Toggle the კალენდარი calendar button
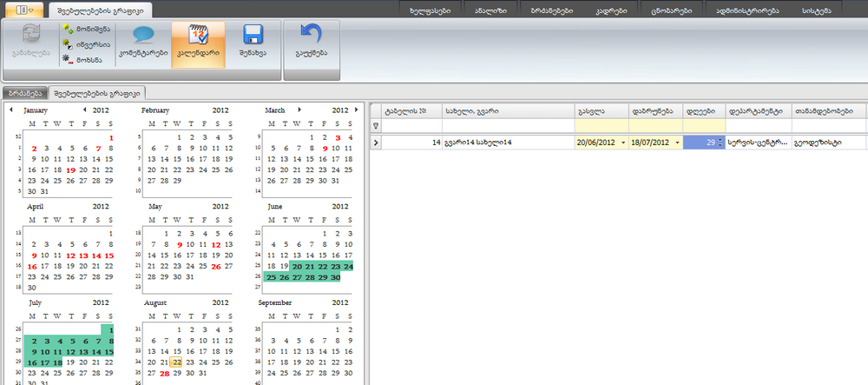The image size is (868, 385). [198, 37]
